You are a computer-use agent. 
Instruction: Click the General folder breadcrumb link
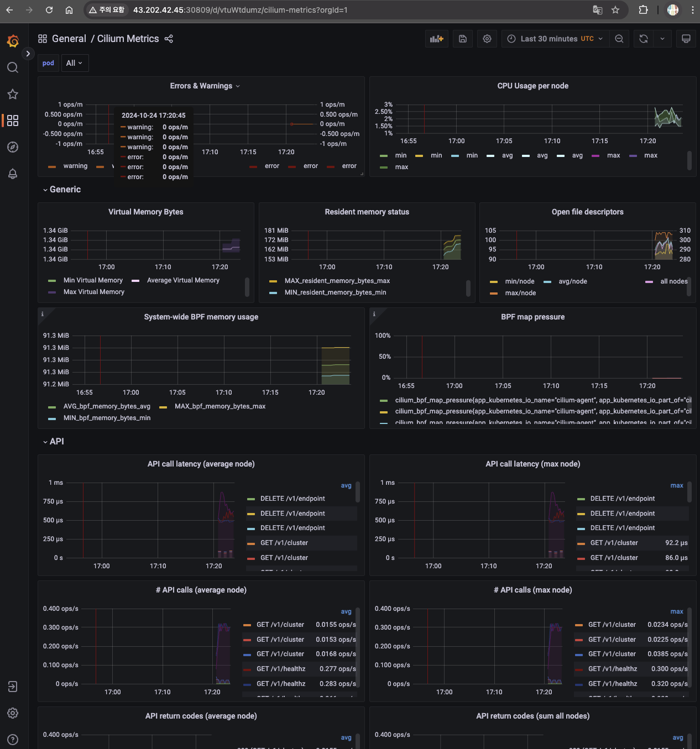point(69,39)
